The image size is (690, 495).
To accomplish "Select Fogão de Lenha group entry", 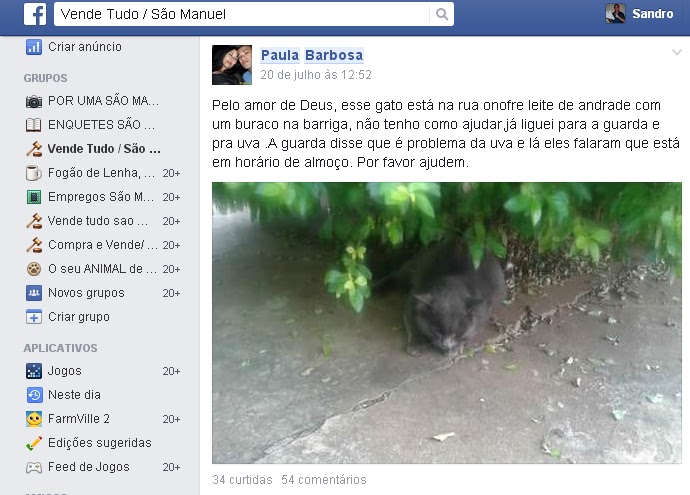I will [x=103, y=173].
